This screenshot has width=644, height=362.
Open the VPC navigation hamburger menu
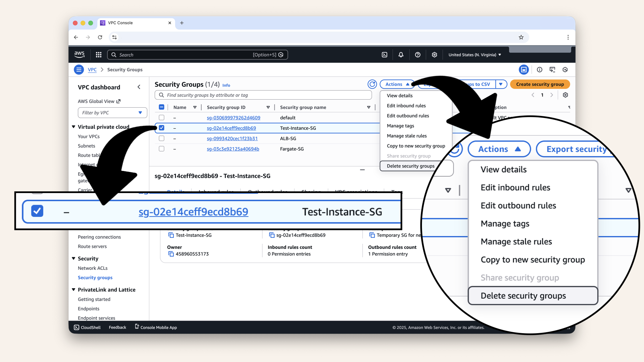(x=78, y=69)
